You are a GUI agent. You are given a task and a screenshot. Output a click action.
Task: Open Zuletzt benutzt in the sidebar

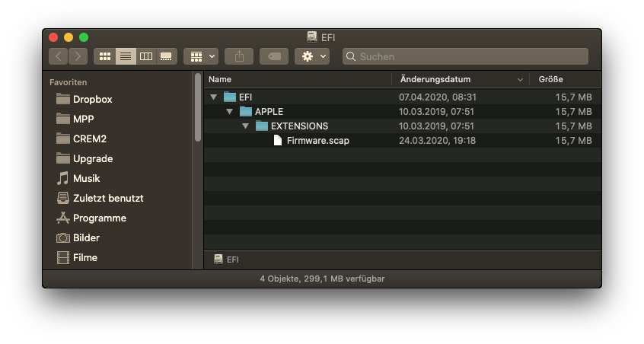100,198
